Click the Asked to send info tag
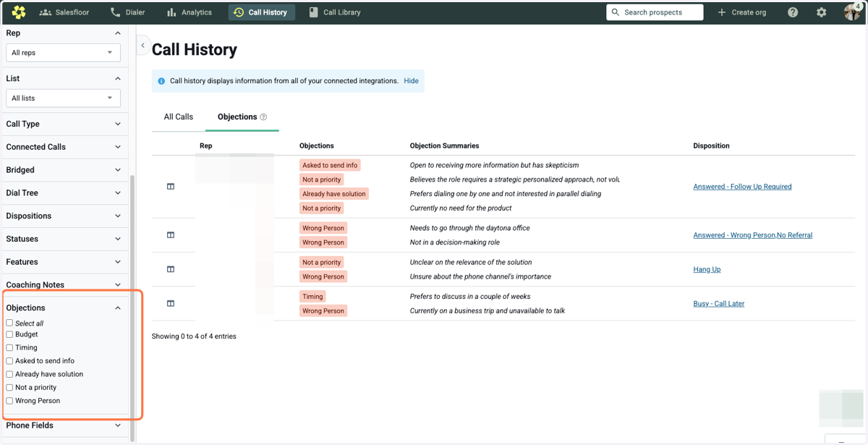Screen dimensions: 868x445 coord(330,165)
